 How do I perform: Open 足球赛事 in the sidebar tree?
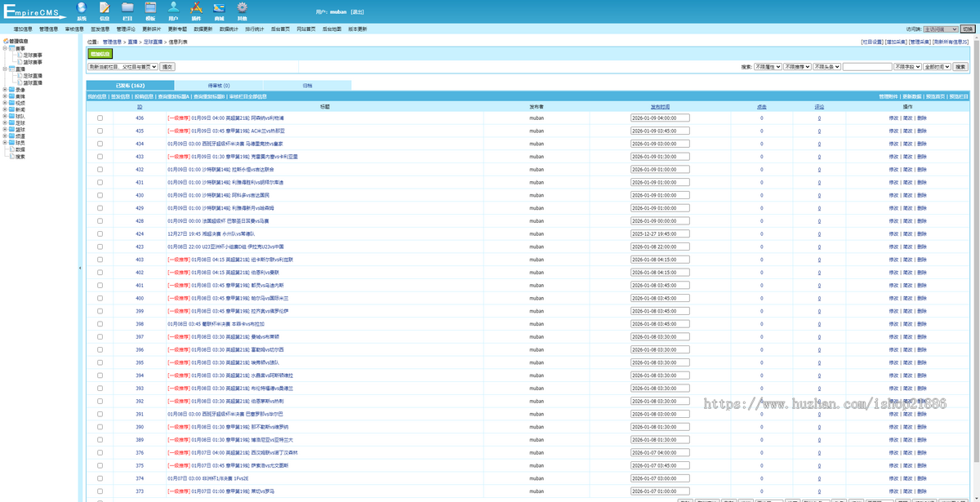click(x=33, y=56)
